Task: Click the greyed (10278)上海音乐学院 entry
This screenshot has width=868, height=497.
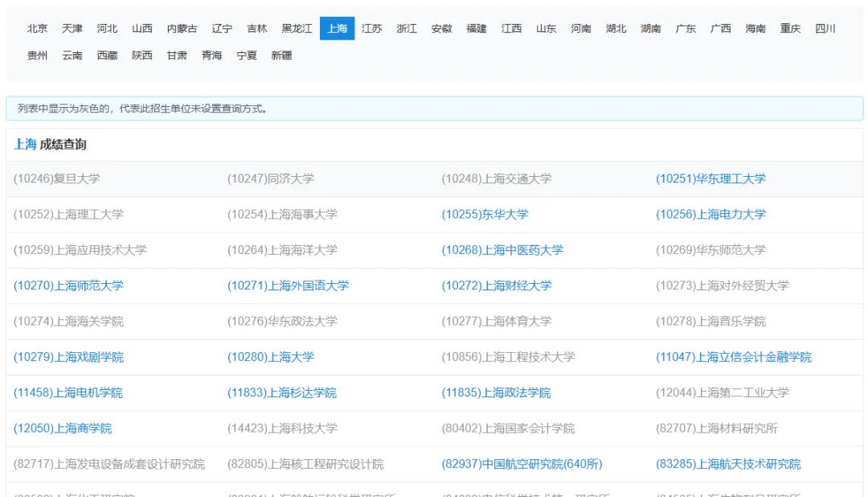Action: pyautogui.click(x=710, y=322)
